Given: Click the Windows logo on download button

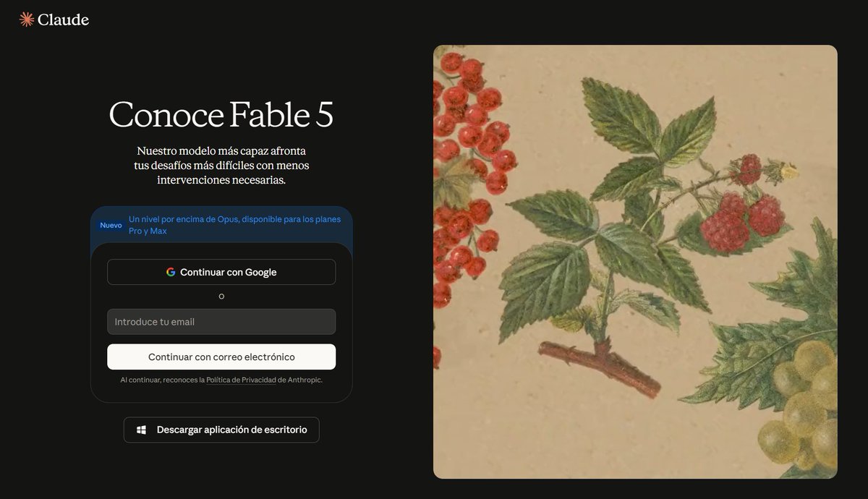Looking at the screenshot, I should 142,430.
